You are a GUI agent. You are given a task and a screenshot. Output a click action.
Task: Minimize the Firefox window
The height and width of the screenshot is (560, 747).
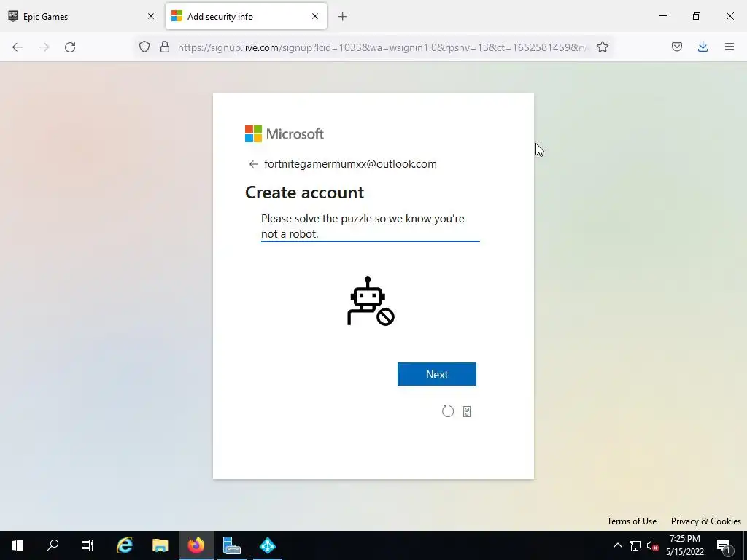pos(662,16)
